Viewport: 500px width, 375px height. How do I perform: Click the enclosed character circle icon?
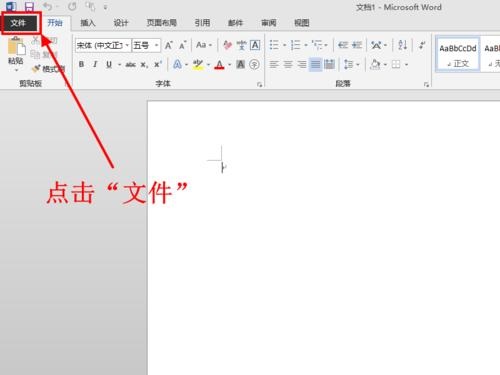click(x=254, y=64)
